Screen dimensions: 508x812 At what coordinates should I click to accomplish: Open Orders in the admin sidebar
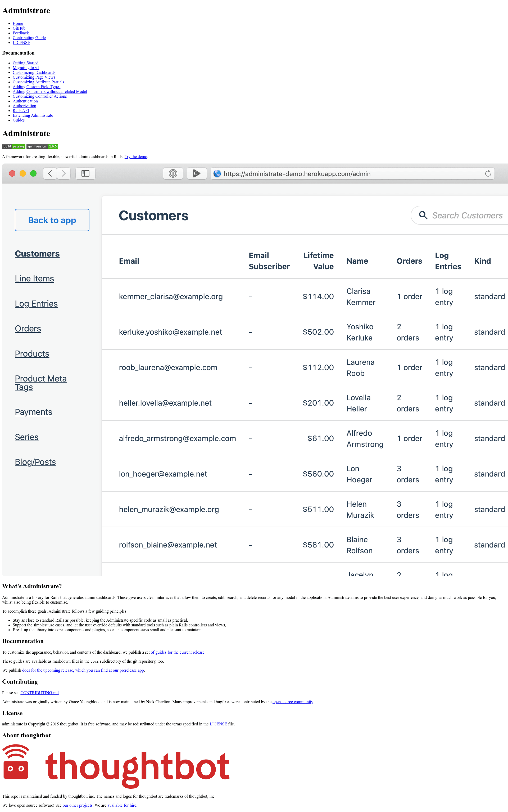coord(28,329)
